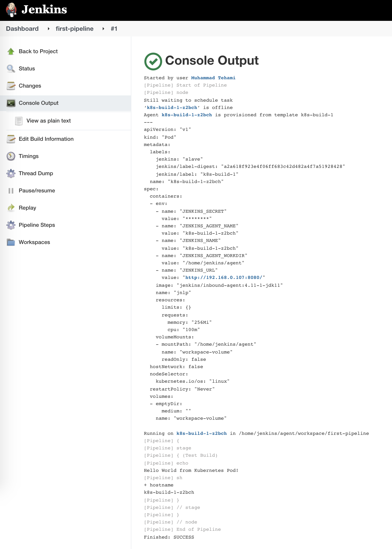
Task: Click the readOnly: false line
Action: [184, 359]
